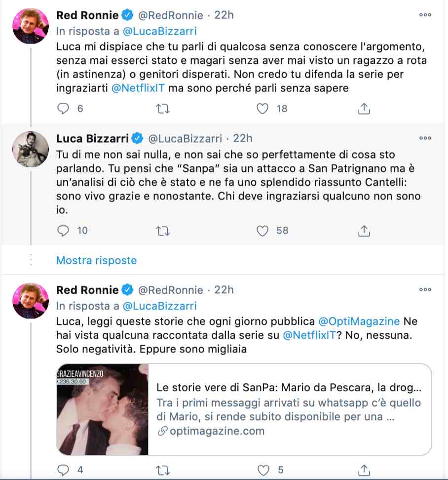This screenshot has height=480, width=448.
Task: Open the @OptiMagazine mention link
Action: [359, 321]
